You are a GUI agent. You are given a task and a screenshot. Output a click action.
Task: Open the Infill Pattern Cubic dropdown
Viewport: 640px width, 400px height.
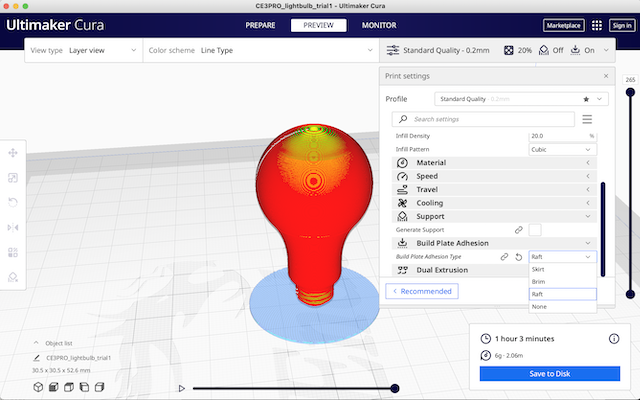point(562,149)
